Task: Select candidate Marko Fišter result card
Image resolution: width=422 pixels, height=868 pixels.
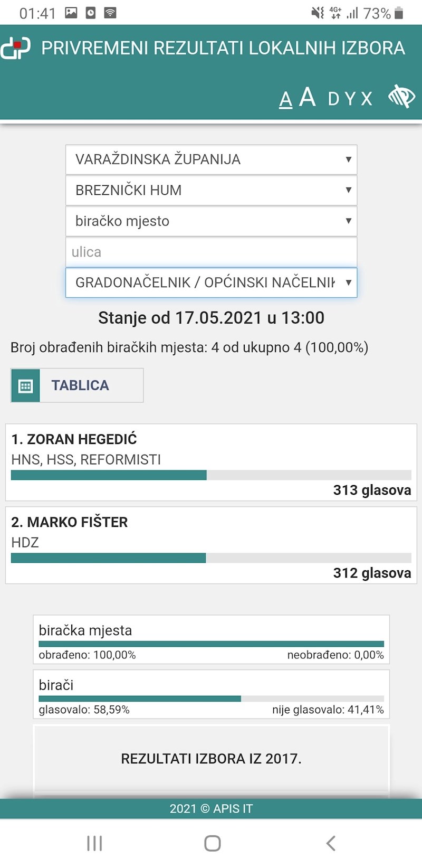Action: coord(211,545)
